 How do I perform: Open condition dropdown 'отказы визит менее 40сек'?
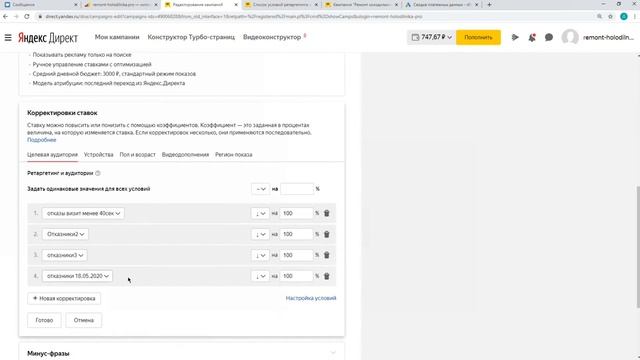(x=83, y=213)
